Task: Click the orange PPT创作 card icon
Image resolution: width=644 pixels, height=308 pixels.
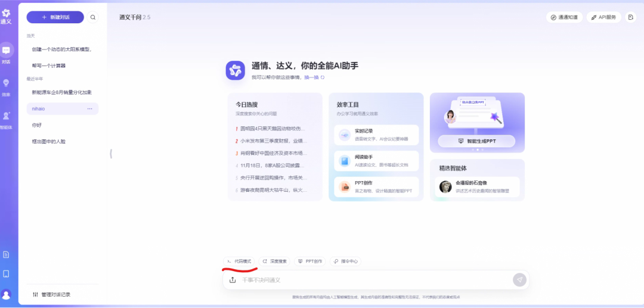Action: pyautogui.click(x=345, y=187)
